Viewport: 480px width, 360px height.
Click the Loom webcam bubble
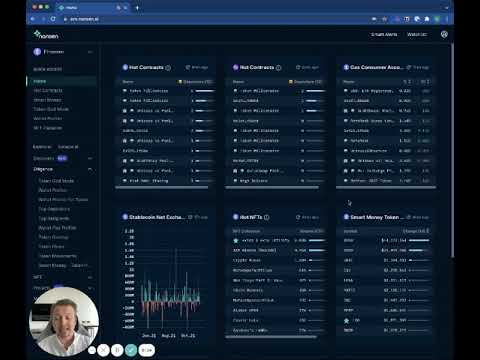tap(64, 322)
